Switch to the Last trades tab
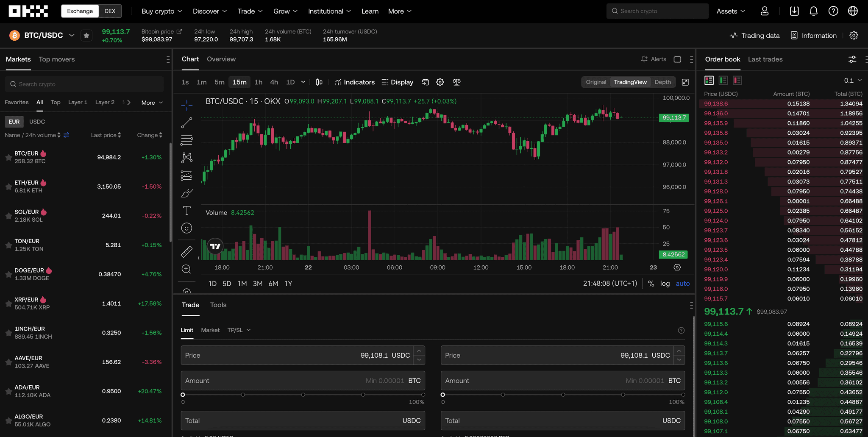This screenshot has width=868, height=437. pyautogui.click(x=765, y=59)
